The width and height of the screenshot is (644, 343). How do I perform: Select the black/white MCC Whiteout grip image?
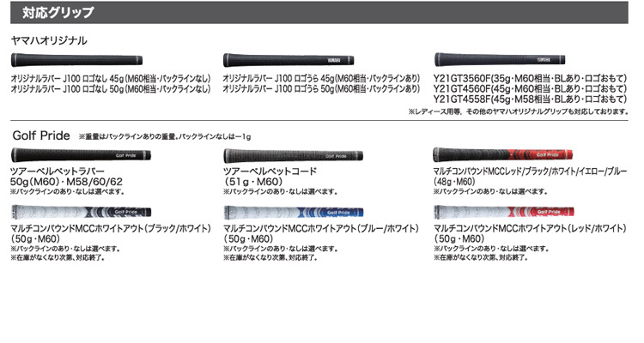tap(81, 212)
